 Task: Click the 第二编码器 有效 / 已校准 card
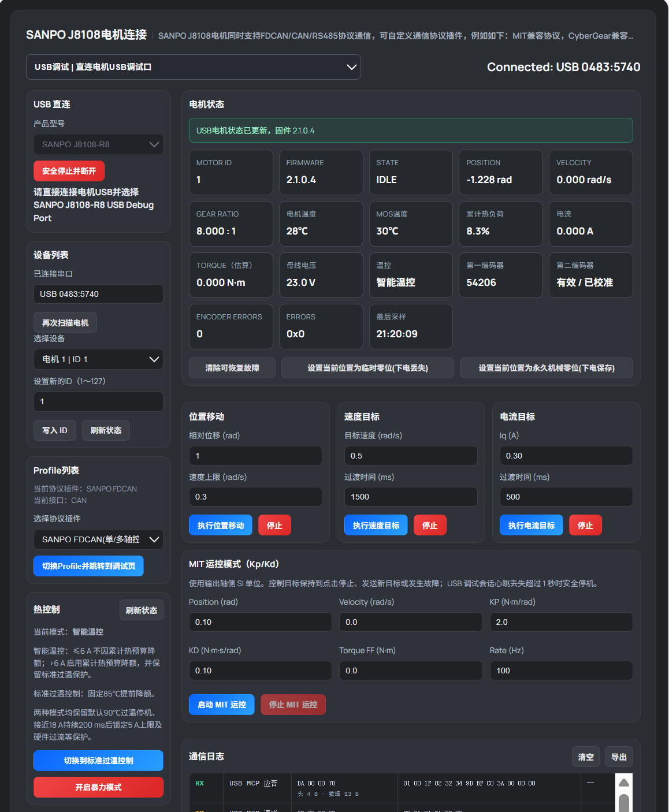[591, 275]
